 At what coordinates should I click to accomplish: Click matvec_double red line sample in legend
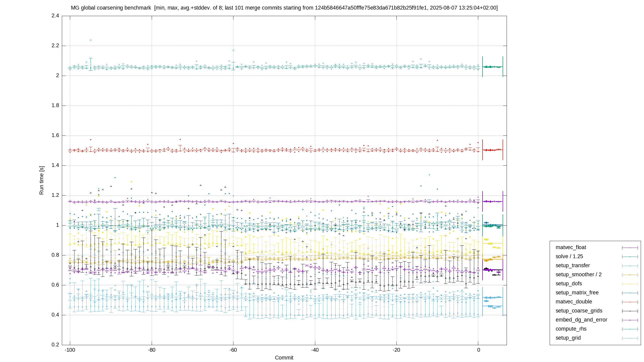pos(630,302)
